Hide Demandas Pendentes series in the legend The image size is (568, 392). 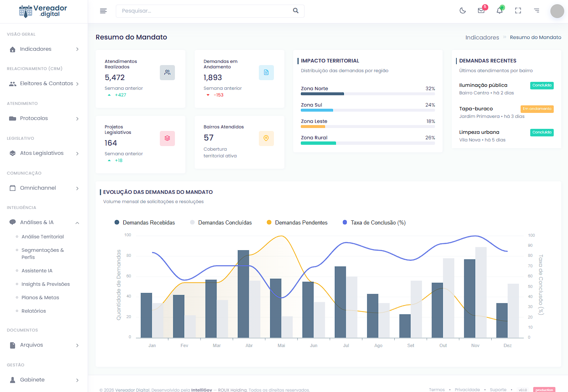[x=297, y=222]
